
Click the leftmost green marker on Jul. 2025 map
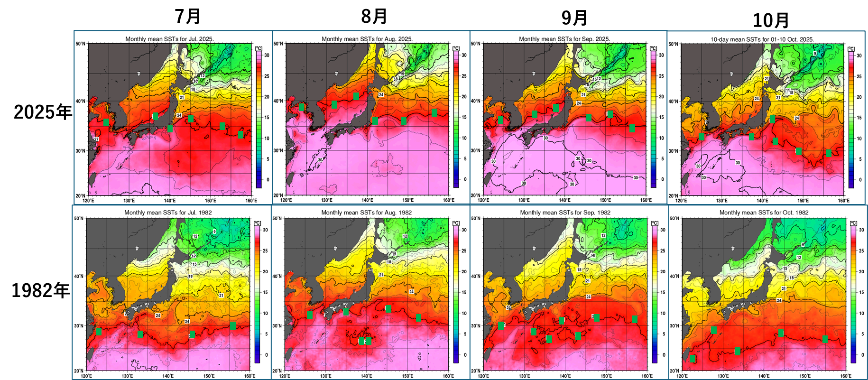point(106,122)
